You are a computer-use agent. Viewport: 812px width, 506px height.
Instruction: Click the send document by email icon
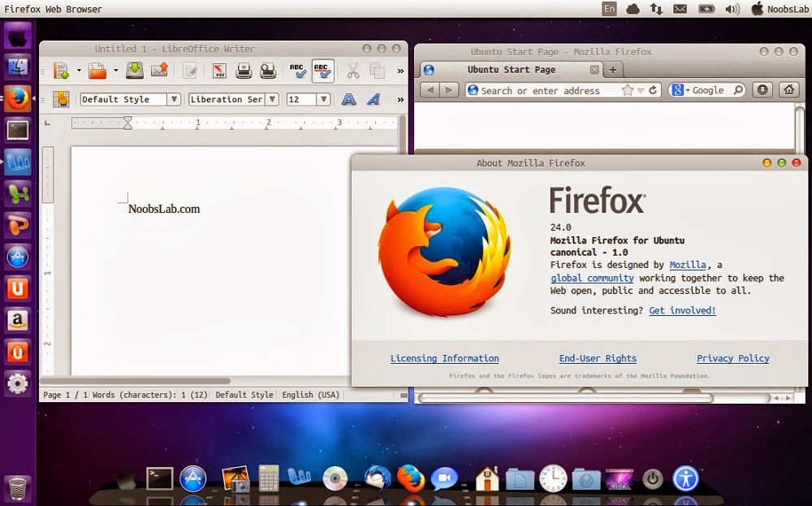tap(159, 70)
